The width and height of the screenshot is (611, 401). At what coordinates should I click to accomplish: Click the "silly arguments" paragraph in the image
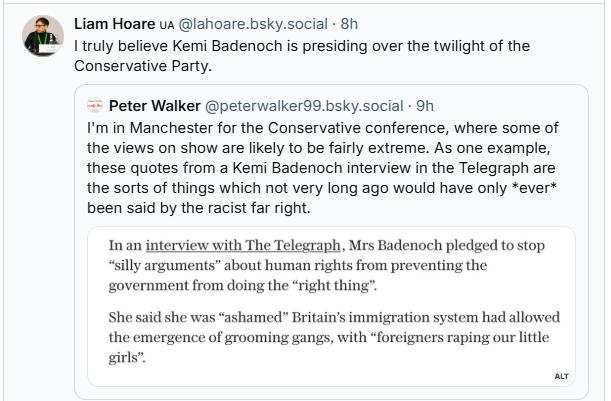click(330, 267)
